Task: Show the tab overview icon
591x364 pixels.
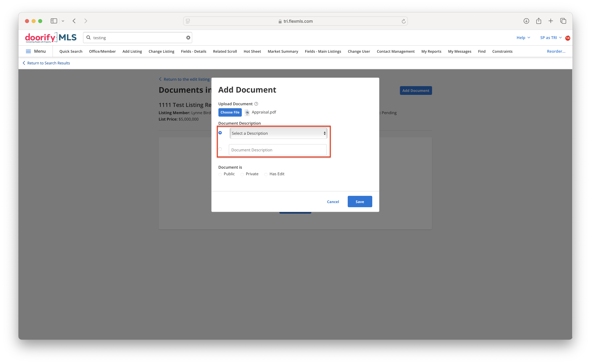Action: click(x=563, y=21)
